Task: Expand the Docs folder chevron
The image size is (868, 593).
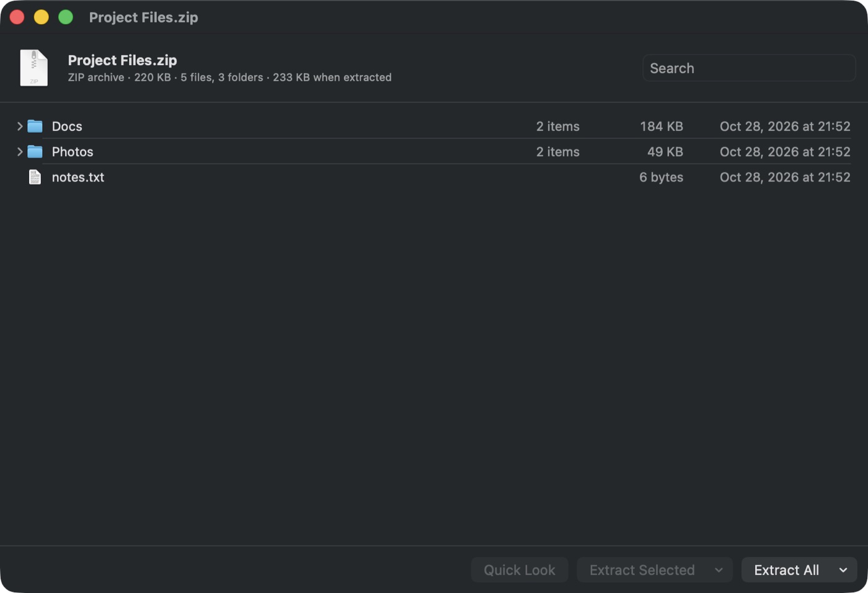Action: point(20,127)
